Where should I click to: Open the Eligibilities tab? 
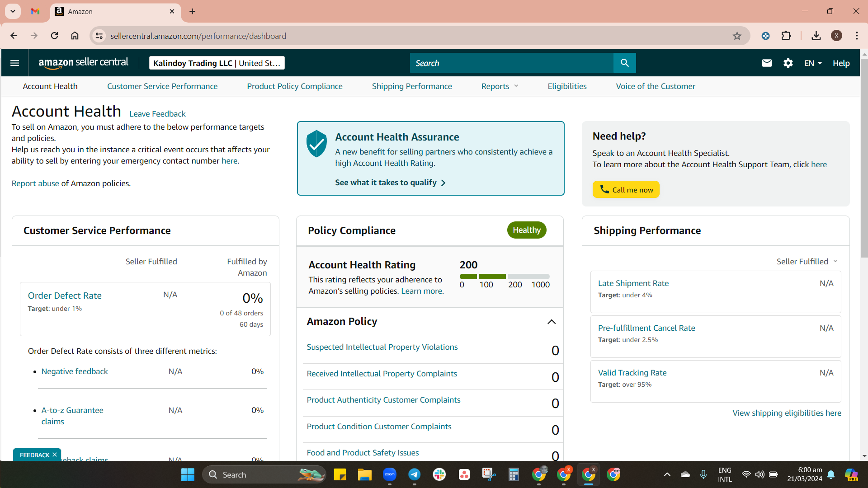tap(567, 86)
